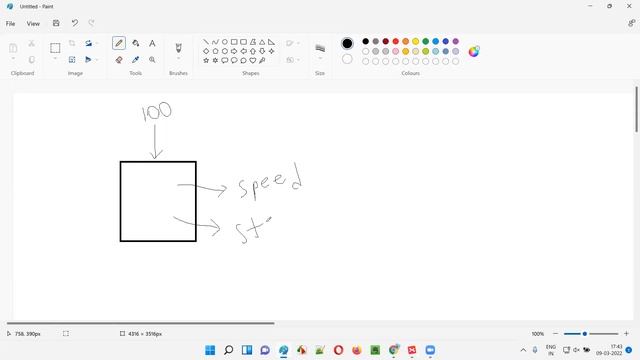Click the zoom out minus button
Image resolution: width=640 pixels, height=360 pixels.
[555, 333]
